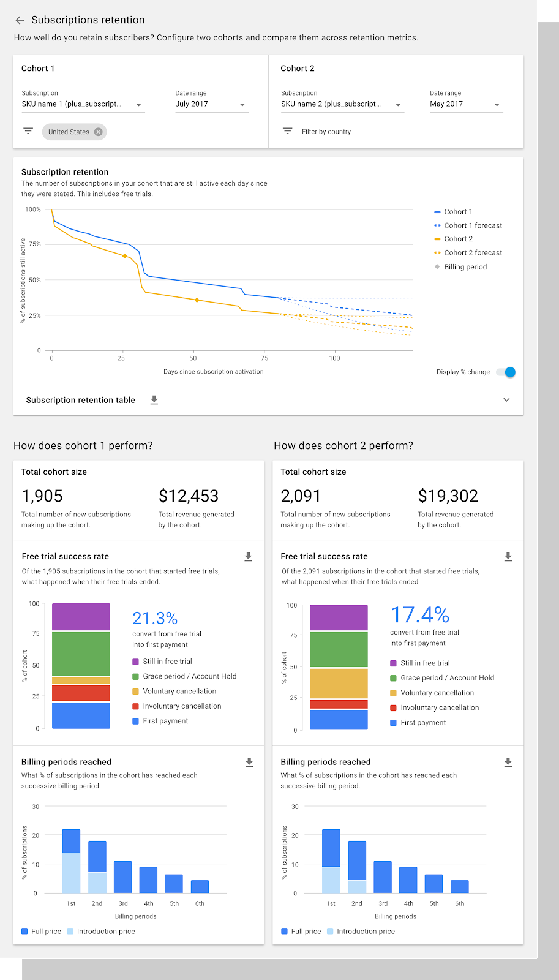
Task: Open Cohort 2 date range dropdown May 2017
Action: (x=466, y=104)
